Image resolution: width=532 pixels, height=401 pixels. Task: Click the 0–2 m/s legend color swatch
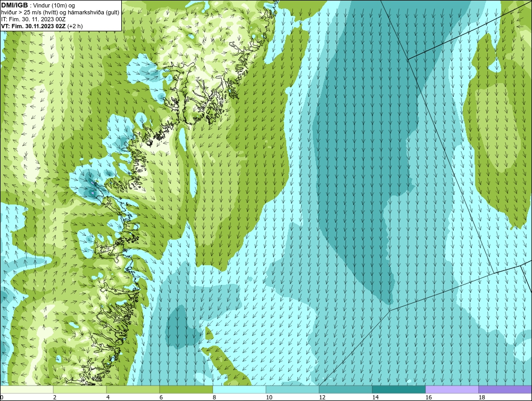point(27,389)
